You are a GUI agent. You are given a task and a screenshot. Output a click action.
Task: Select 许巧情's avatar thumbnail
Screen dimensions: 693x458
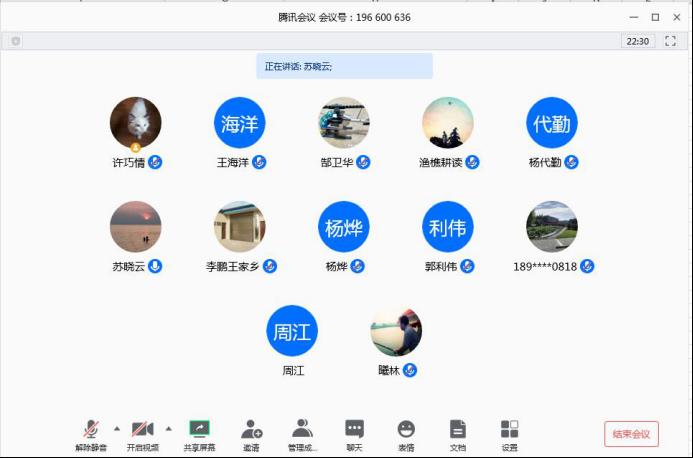(135, 123)
